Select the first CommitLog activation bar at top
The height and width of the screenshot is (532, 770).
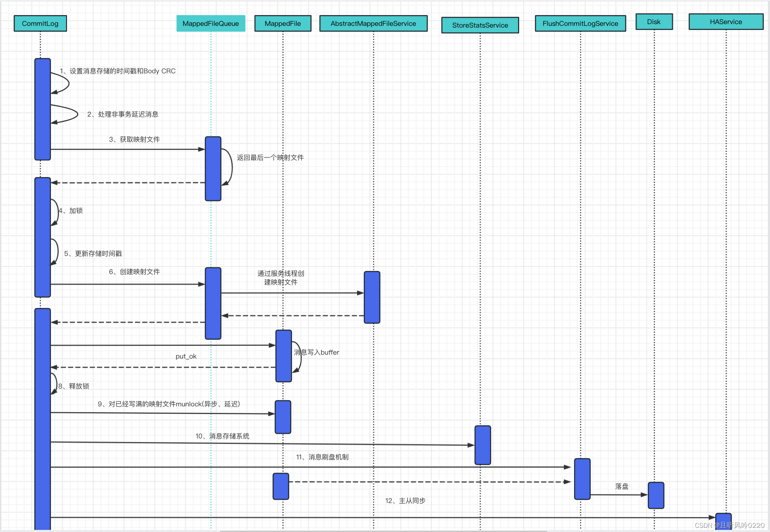(43, 109)
